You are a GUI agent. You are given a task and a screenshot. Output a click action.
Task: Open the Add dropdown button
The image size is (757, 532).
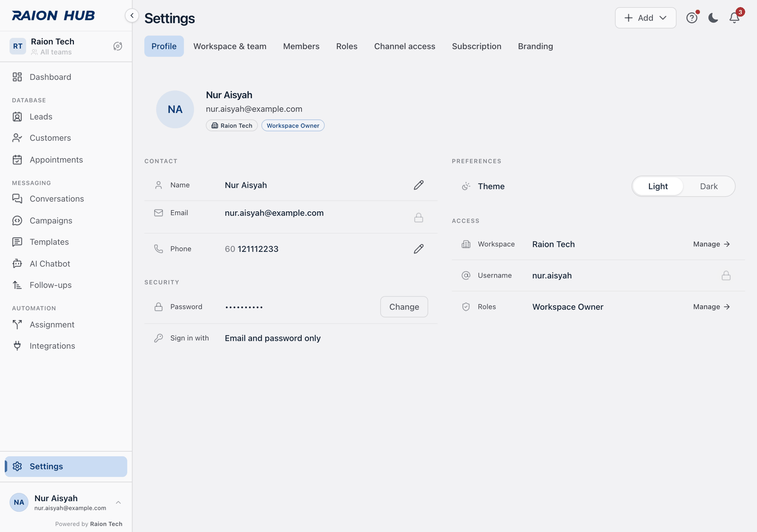(x=645, y=18)
